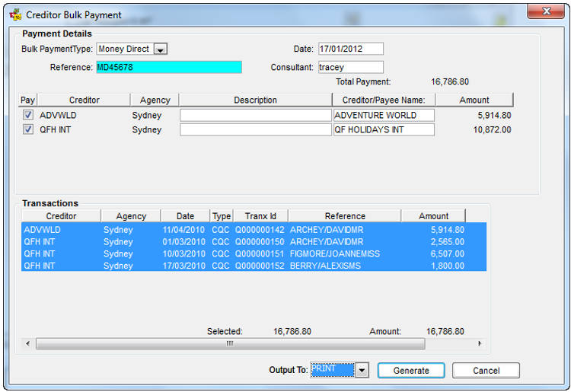571x392 pixels.
Task: Select transaction Q000000151 FIGMORE/JOANNEMISS row
Action: pyautogui.click(x=254, y=253)
